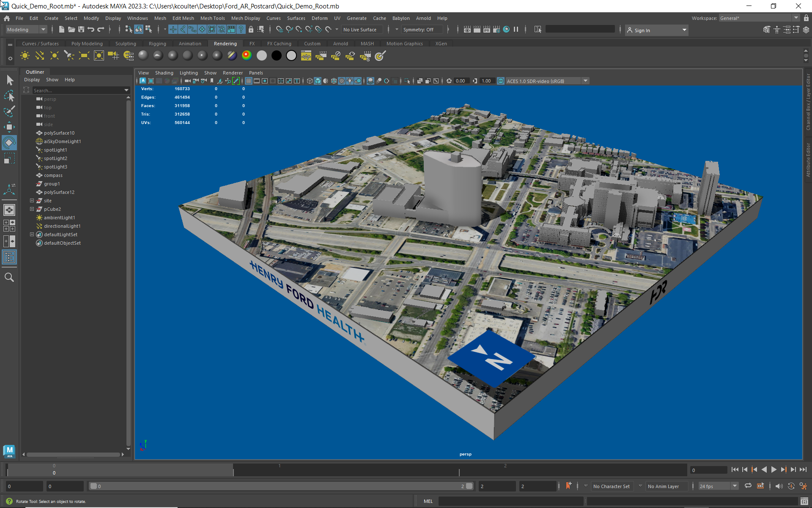Select the Move tool in toolbox
Screen dimensions: 812x508
pos(9,127)
